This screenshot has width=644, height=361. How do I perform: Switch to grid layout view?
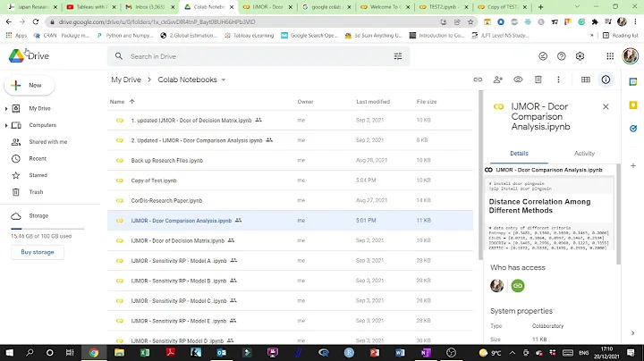pos(586,80)
